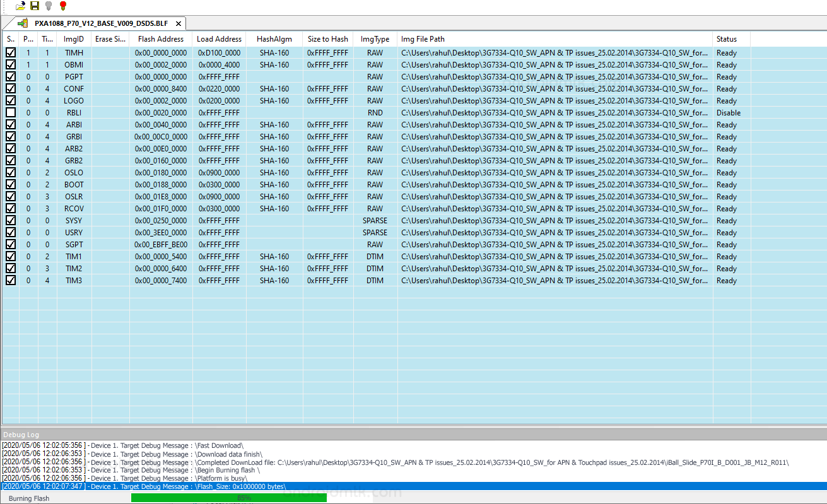
Task: Click the open file folder icon
Action: pos(21,6)
